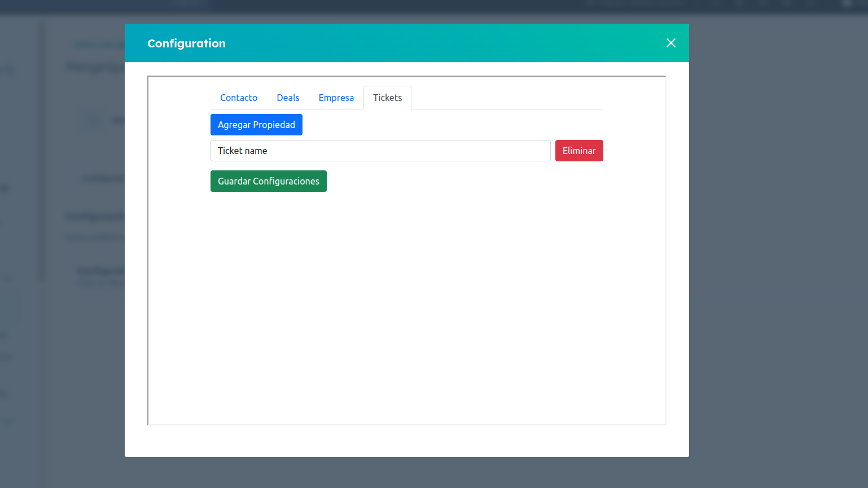The height and width of the screenshot is (488, 868).
Task: Click the Configuration dialog title text
Action: [x=186, y=43]
